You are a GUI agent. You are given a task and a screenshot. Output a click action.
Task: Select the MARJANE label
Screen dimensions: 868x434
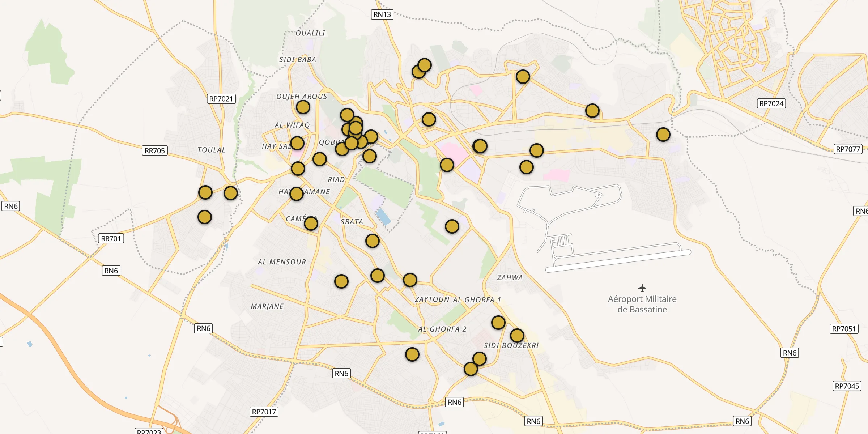pos(267,306)
